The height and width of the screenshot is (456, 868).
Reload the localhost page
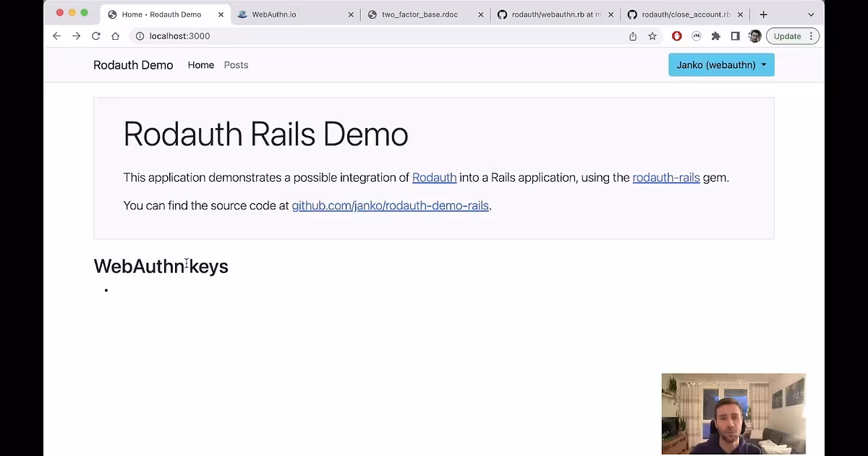95,36
